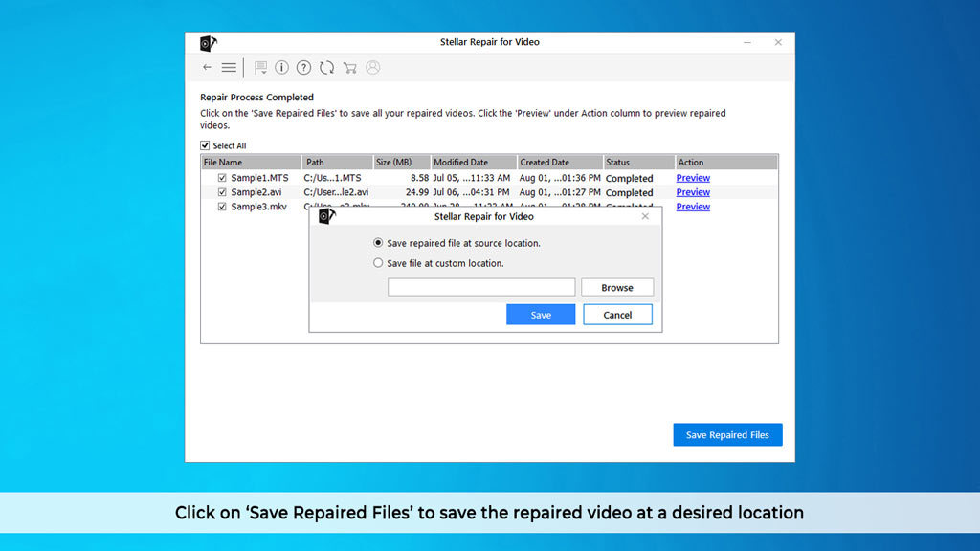Click the back arrow in the toolbar
The image size is (980, 551).
click(207, 68)
